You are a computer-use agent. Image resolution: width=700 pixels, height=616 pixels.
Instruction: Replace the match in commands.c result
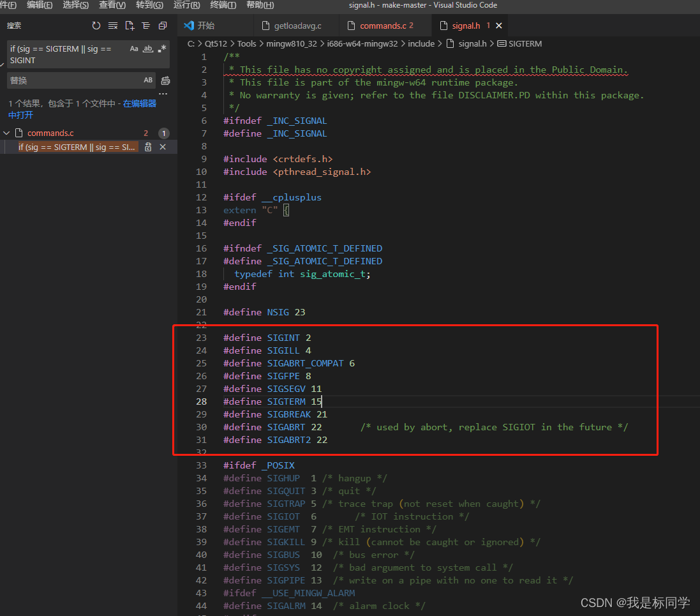tap(147, 147)
